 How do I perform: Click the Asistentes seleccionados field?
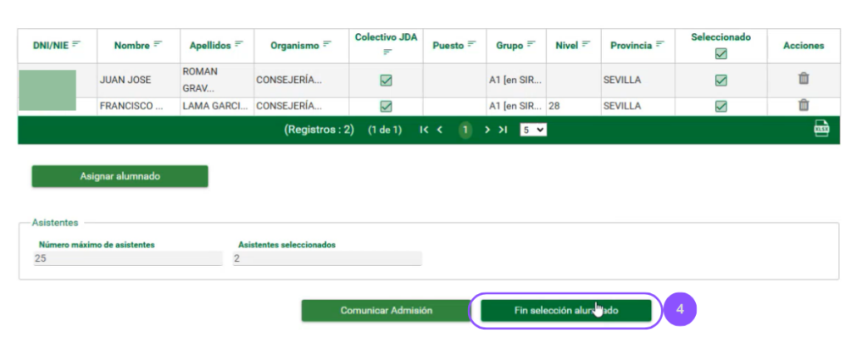pyautogui.click(x=327, y=258)
